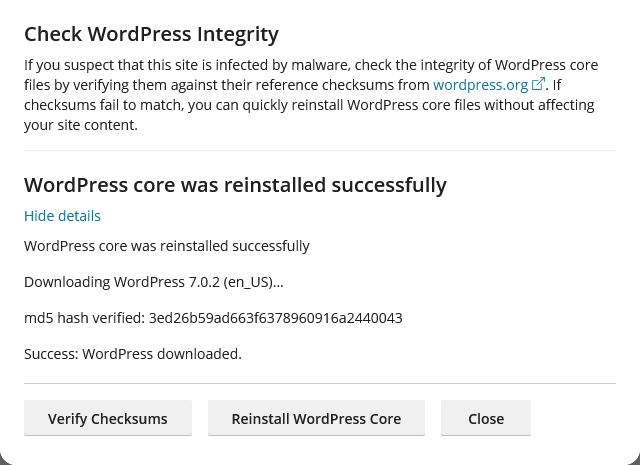The image size is (640, 465).
Task: Click the Downloading WordPress 7.0.2 line
Action: [154, 282]
